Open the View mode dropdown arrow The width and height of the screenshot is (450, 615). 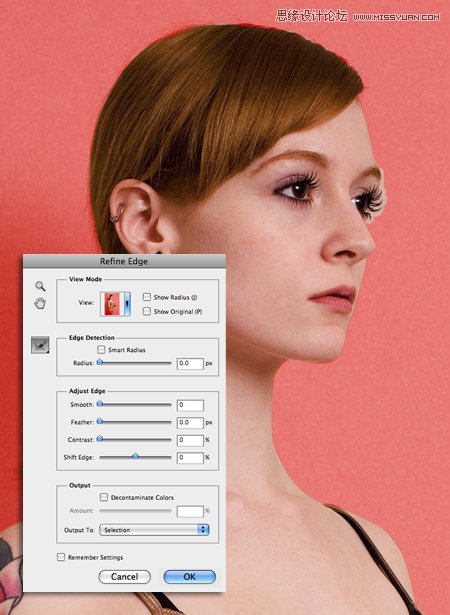(127, 304)
